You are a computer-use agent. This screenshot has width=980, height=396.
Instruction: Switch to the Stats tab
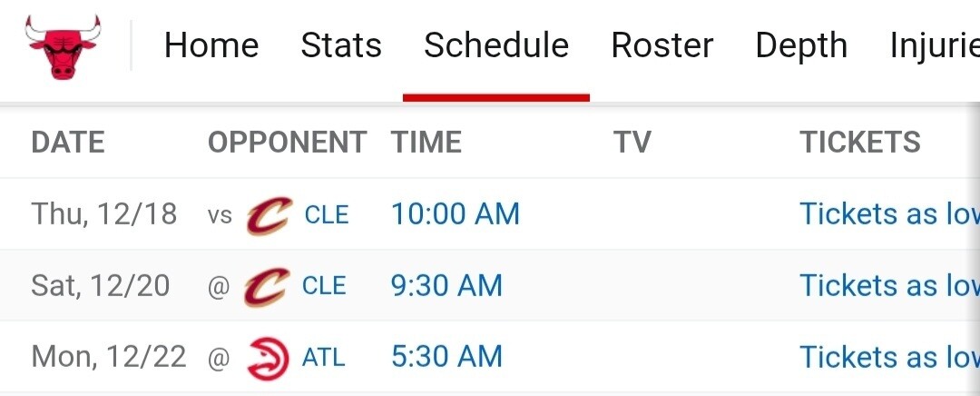(341, 45)
